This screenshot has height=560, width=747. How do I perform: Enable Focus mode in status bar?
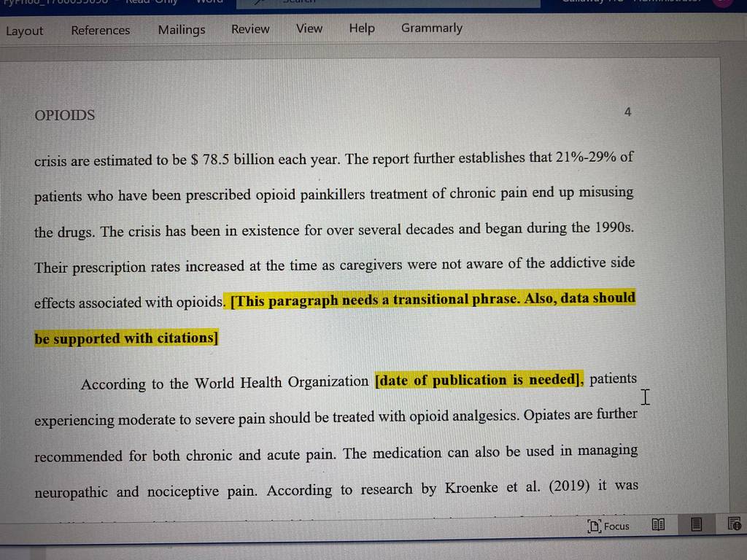608,526
